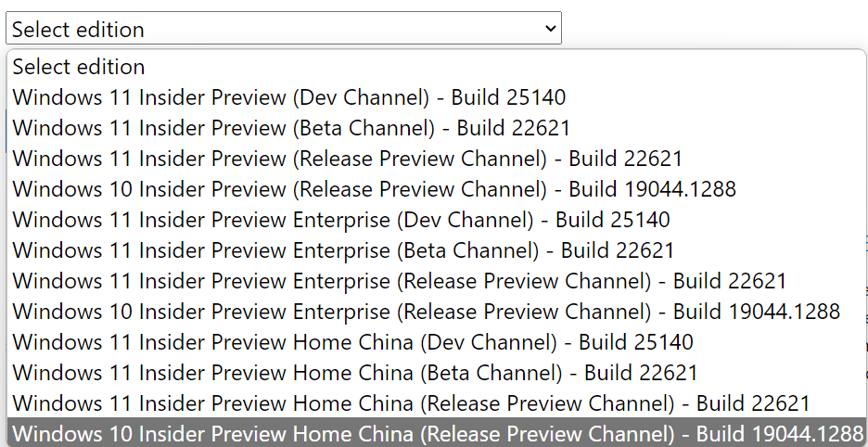868x447 pixels.
Task: Choose highlighted Windows 10 Home China Build 19044.1288
Action: click(x=436, y=432)
